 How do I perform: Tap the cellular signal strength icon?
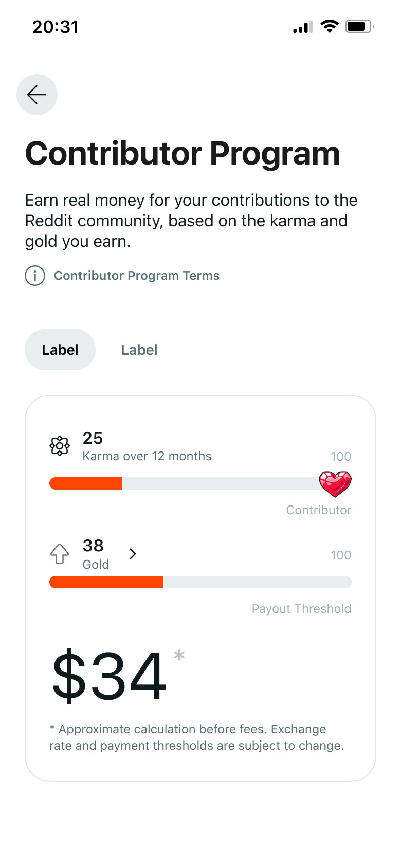point(303,27)
